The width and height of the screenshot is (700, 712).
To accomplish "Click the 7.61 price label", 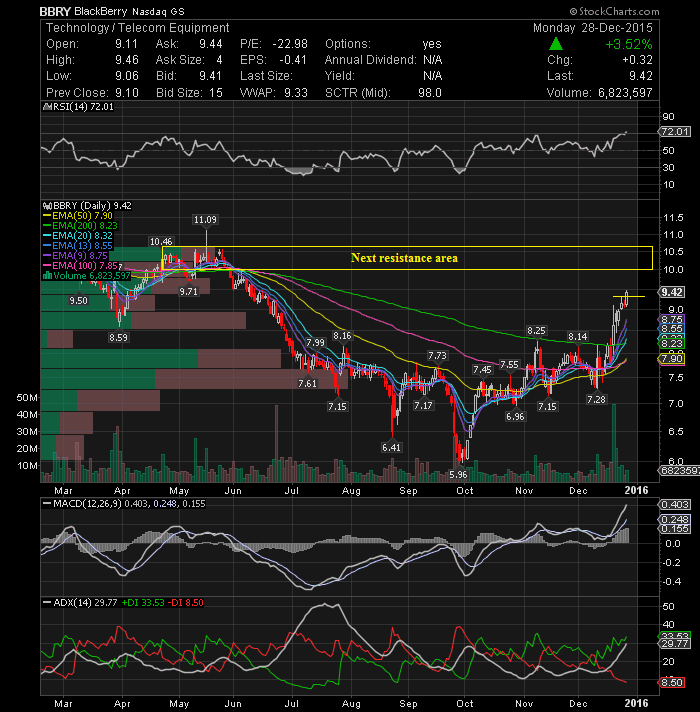I will point(307,384).
